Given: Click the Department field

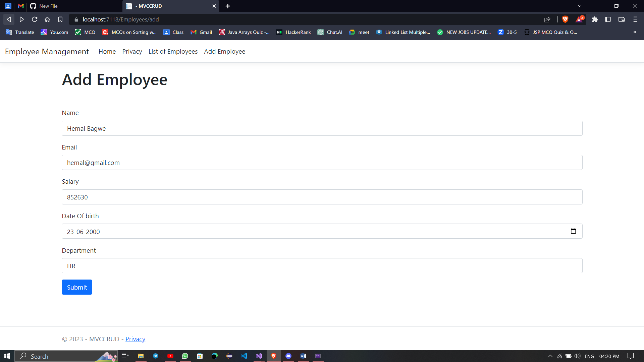Looking at the screenshot, I should (322, 266).
